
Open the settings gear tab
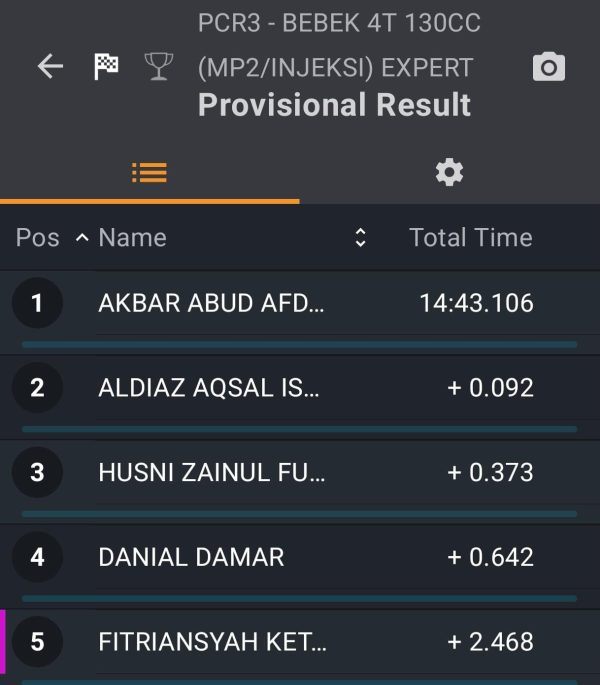pyautogui.click(x=449, y=173)
